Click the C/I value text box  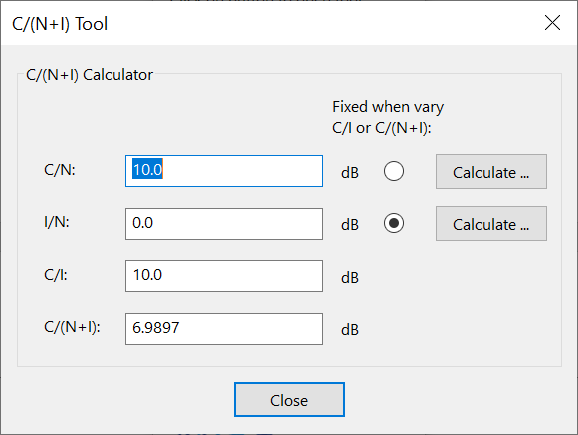pyautogui.click(x=224, y=276)
